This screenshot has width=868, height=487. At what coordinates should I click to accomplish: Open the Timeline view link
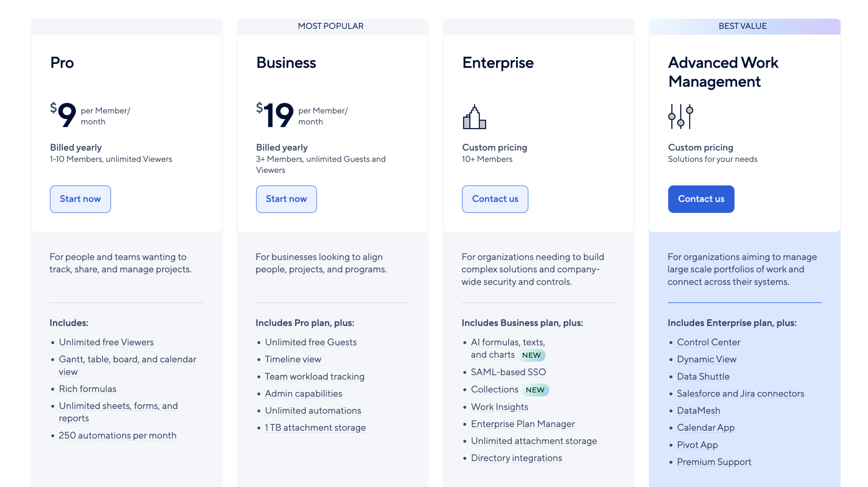(x=293, y=359)
